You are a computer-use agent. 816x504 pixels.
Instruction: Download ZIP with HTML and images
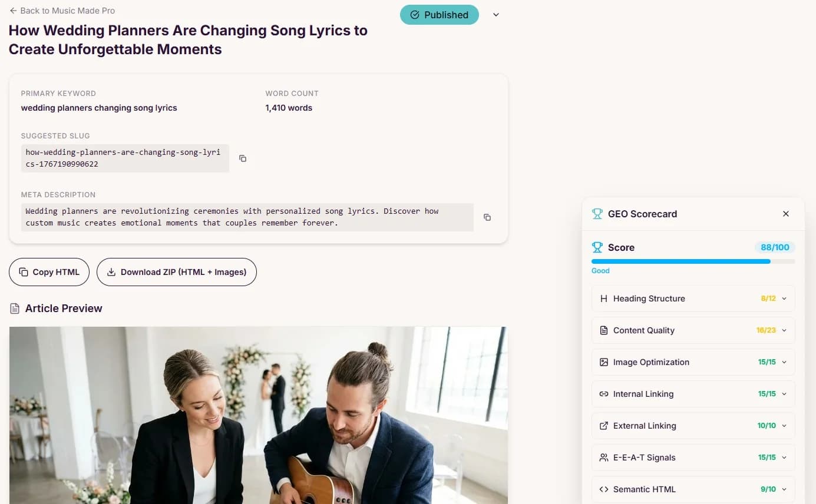[x=176, y=272]
